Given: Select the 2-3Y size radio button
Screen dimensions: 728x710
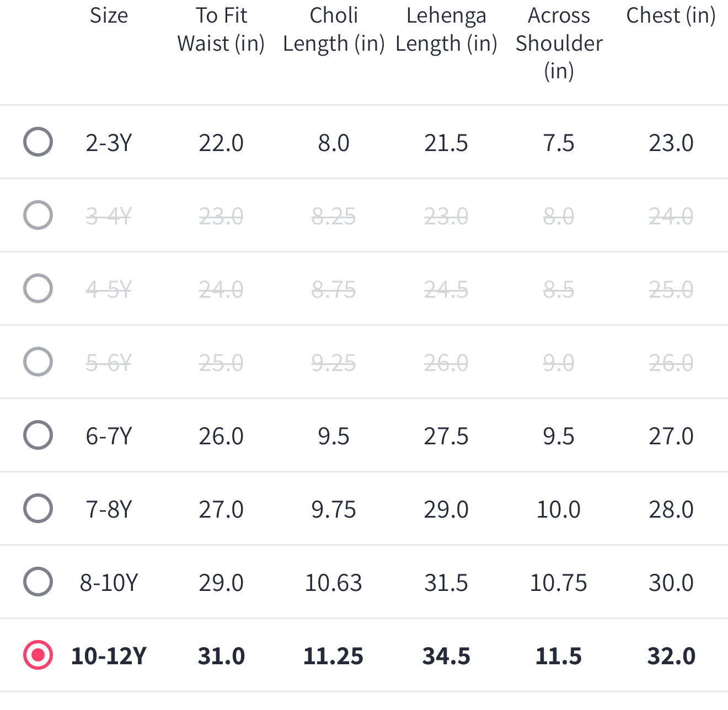Looking at the screenshot, I should pyautogui.click(x=38, y=142).
